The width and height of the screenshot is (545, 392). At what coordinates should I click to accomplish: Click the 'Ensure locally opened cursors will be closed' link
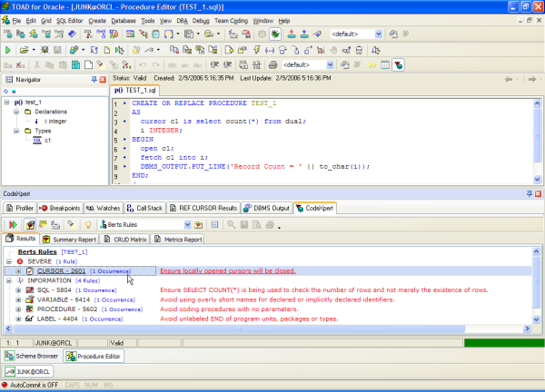pos(228,270)
